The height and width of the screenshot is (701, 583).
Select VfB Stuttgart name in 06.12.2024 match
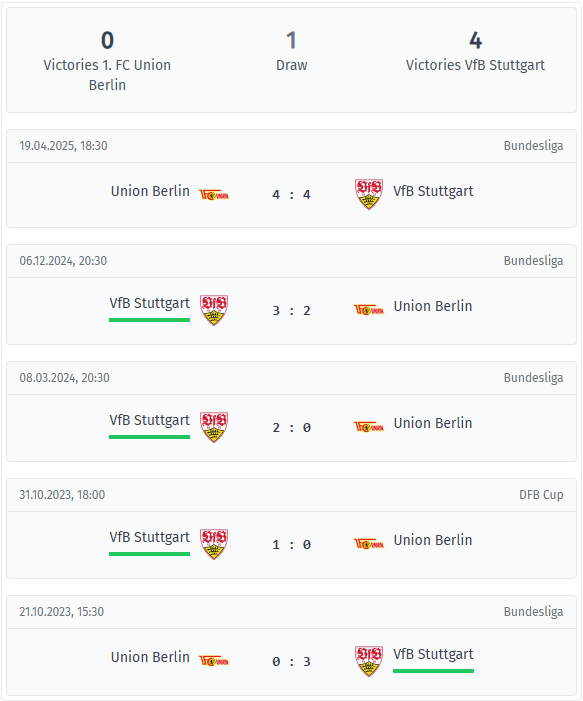[150, 303]
